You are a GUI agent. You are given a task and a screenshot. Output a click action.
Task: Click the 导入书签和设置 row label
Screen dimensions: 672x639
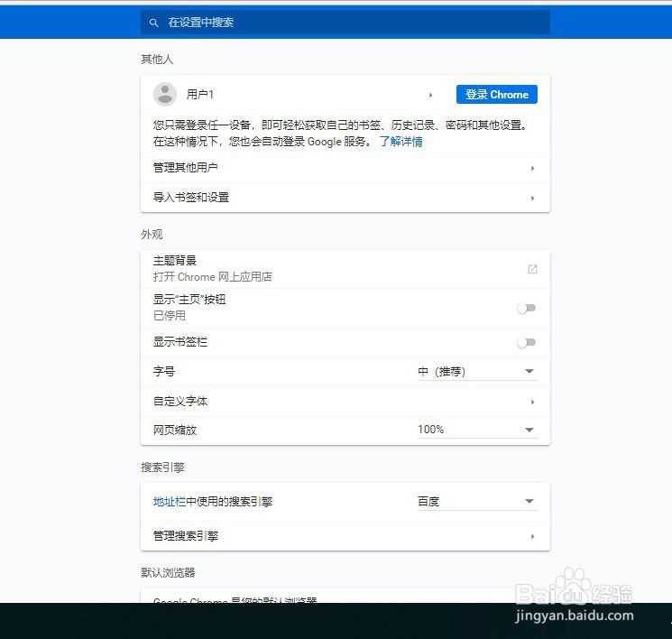tap(191, 198)
